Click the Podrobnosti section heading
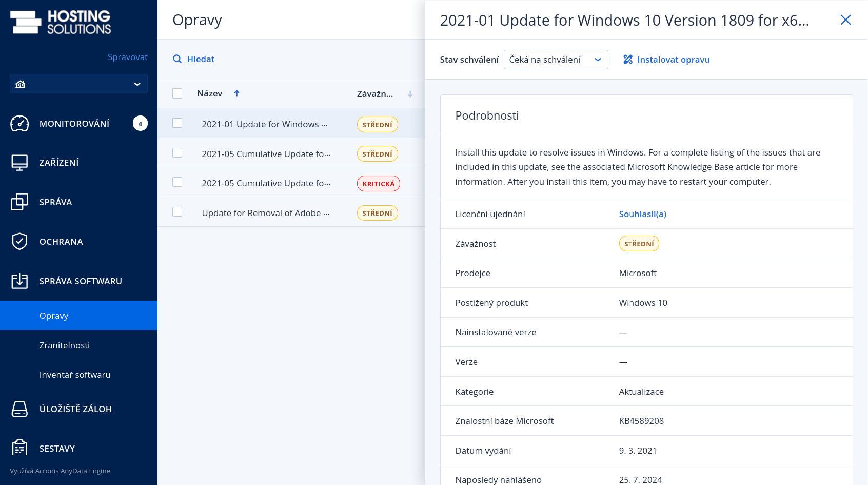 [487, 115]
